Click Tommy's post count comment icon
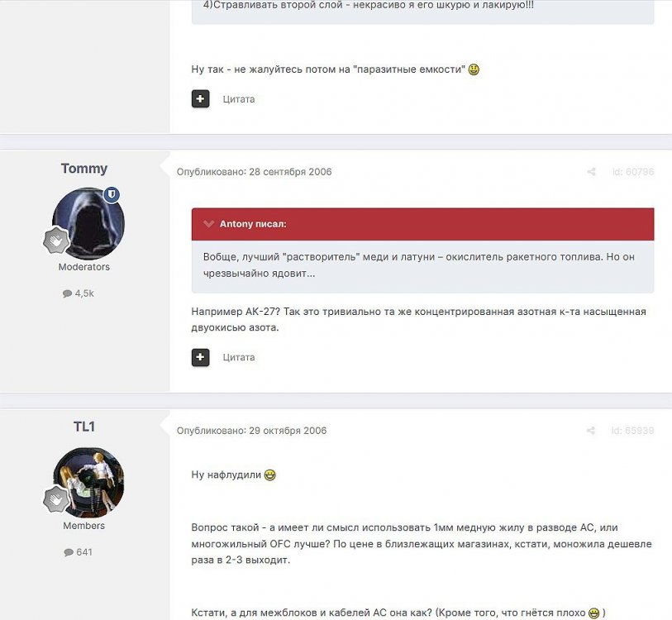Screen dimensions: 672x620 (67, 293)
